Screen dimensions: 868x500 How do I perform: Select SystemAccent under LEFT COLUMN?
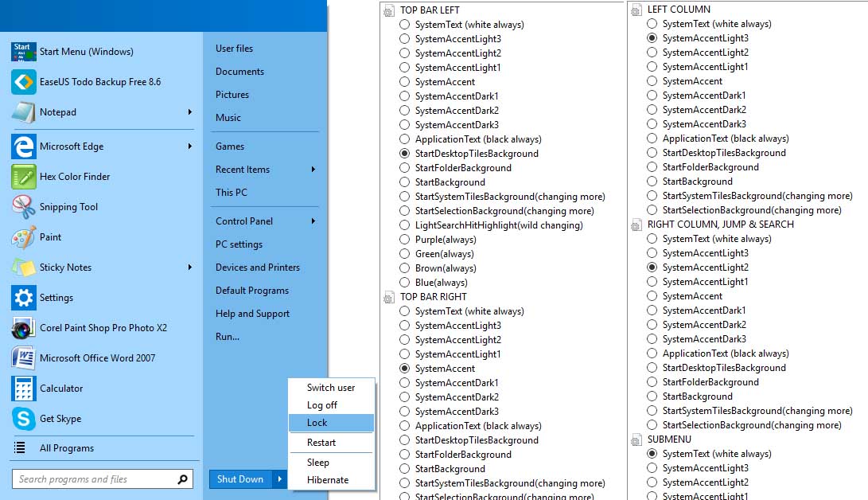(x=652, y=81)
